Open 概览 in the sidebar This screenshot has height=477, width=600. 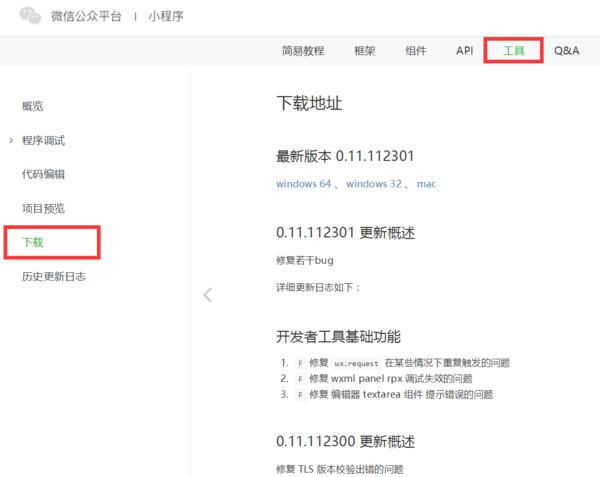click(x=33, y=106)
